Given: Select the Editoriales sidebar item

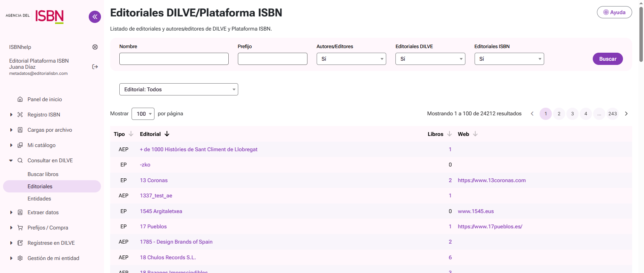Looking at the screenshot, I should click(52, 186).
